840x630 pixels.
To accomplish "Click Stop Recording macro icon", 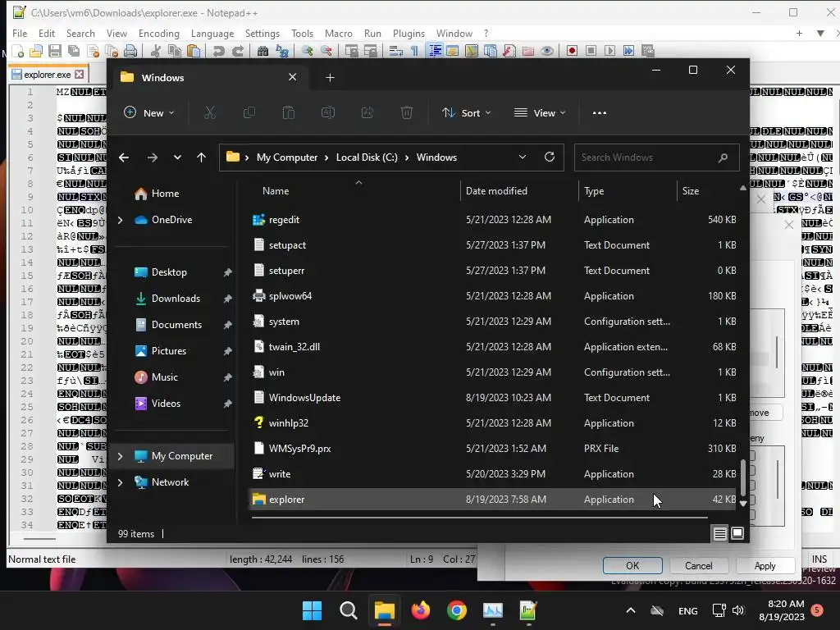I will coord(591,51).
